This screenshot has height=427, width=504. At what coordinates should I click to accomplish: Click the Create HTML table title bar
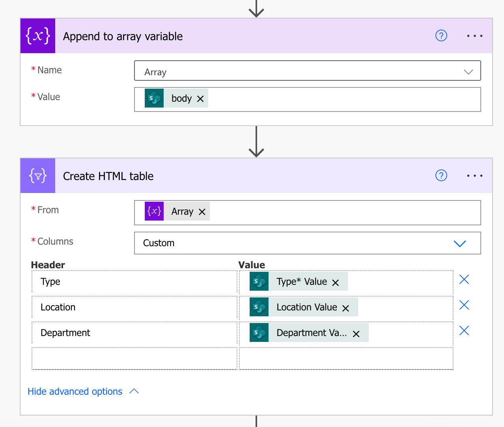coord(237,176)
